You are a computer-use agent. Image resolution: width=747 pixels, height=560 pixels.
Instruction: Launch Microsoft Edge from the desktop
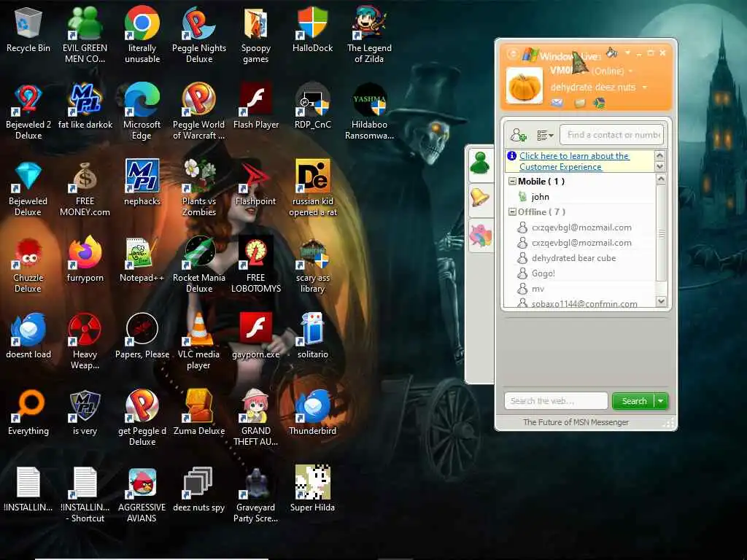pos(142,112)
